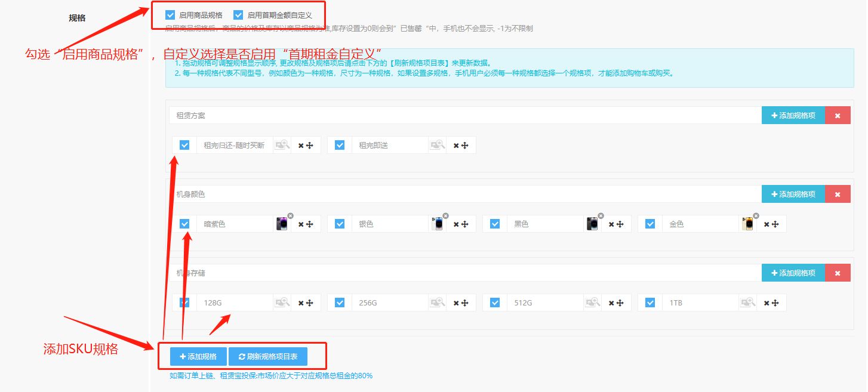
Task: Click the 机身颜色 spec name field
Action: point(465,194)
